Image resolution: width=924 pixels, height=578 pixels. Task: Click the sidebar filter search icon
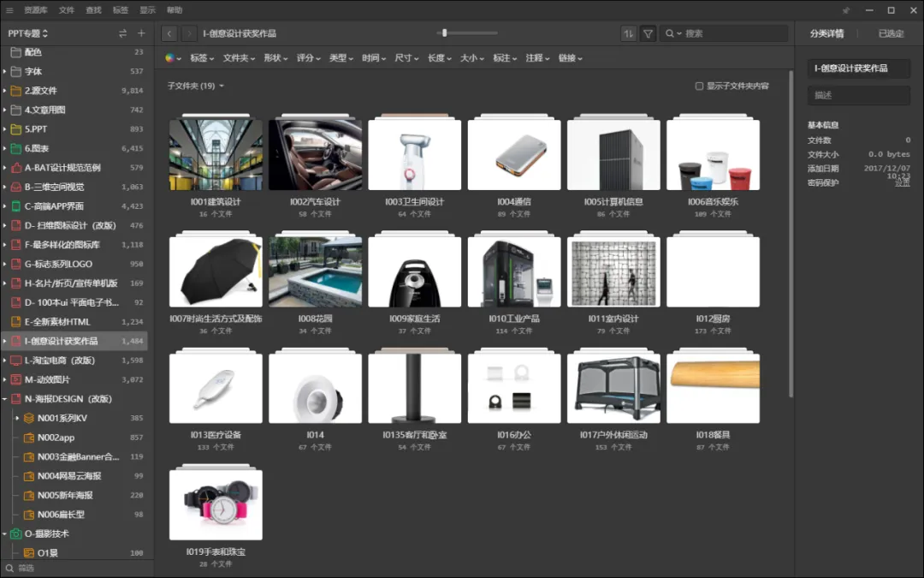[9, 568]
